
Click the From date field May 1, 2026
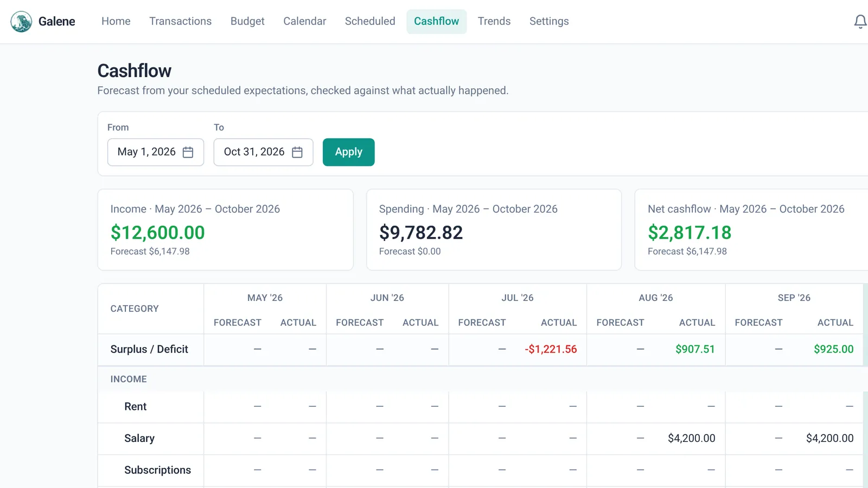tap(156, 152)
